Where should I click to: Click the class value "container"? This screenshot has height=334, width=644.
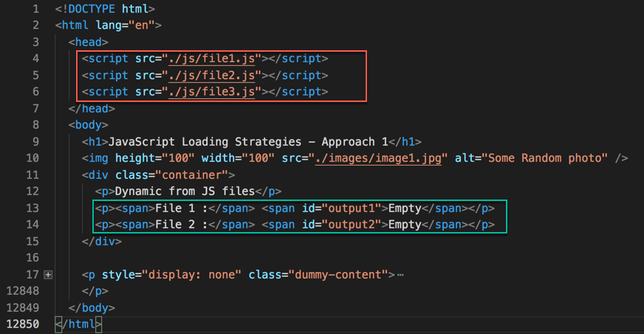(x=195, y=175)
